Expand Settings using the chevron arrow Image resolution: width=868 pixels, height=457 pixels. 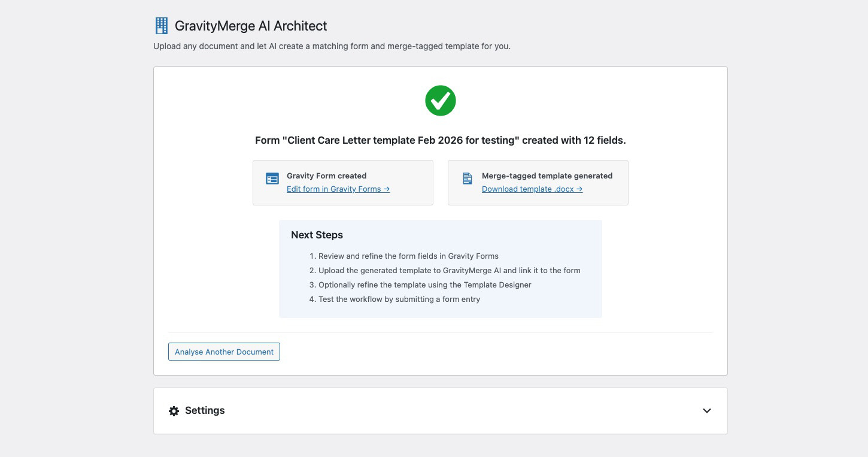point(706,411)
